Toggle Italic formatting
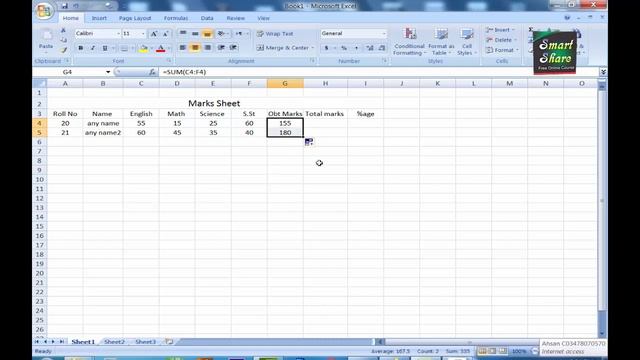This screenshot has height=360, width=640. pos(93,48)
